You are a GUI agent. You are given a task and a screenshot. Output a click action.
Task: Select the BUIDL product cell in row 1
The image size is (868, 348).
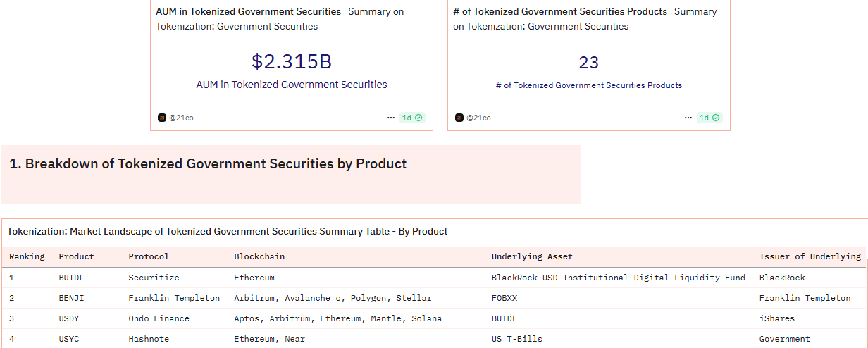click(x=71, y=278)
